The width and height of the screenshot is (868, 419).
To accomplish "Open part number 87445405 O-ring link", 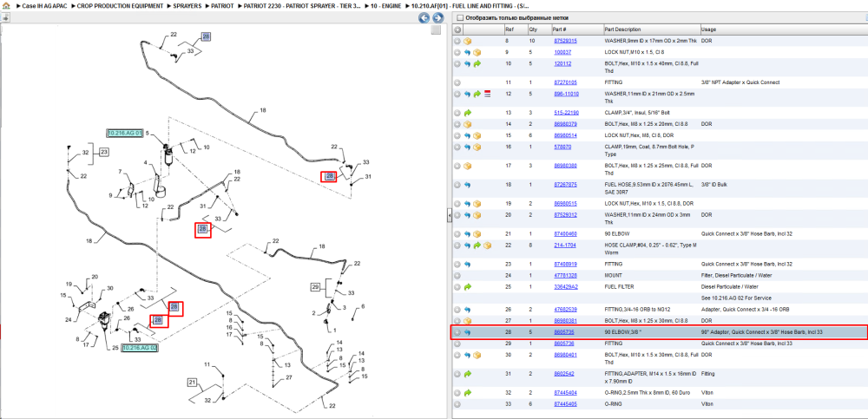I will click(x=565, y=404).
